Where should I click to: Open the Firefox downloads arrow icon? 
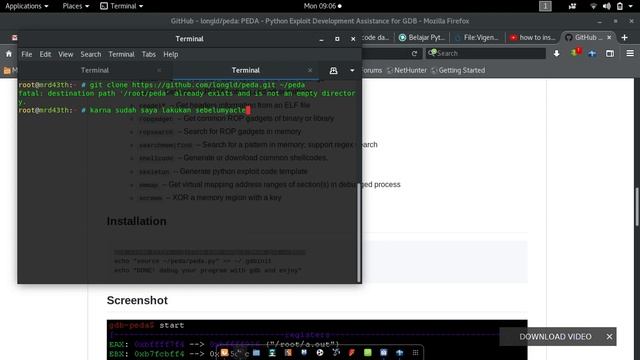click(x=556, y=53)
